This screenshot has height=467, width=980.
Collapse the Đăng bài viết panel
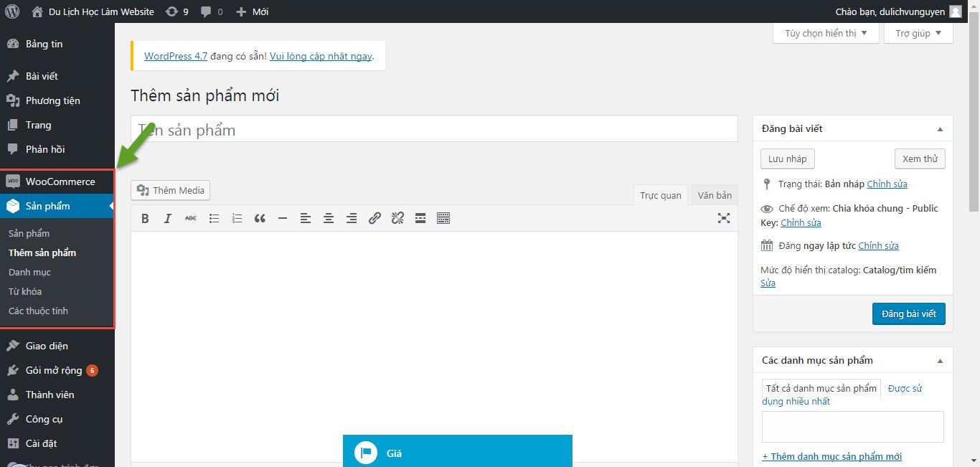(x=940, y=128)
